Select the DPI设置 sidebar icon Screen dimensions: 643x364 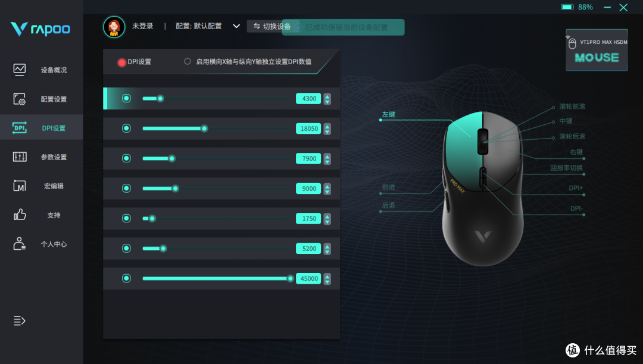[19, 128]
